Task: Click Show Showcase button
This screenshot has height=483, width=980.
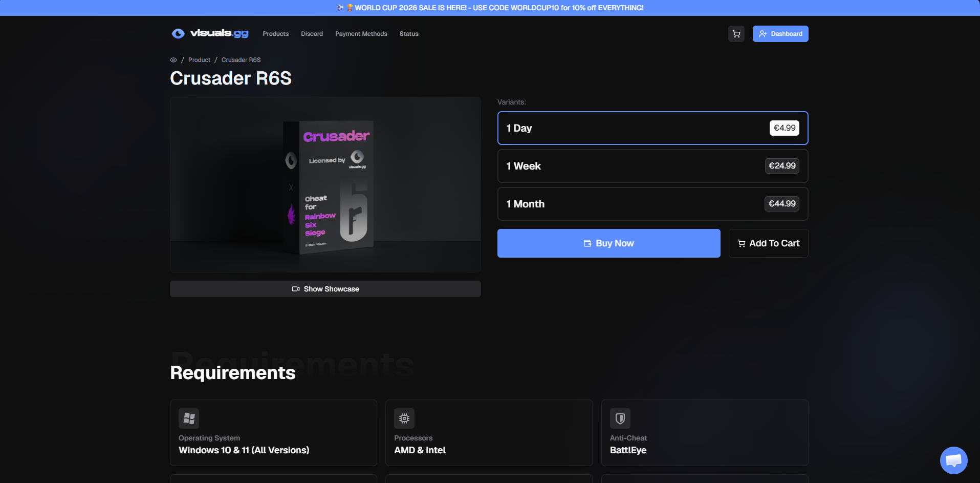Action: coord(325,289)
